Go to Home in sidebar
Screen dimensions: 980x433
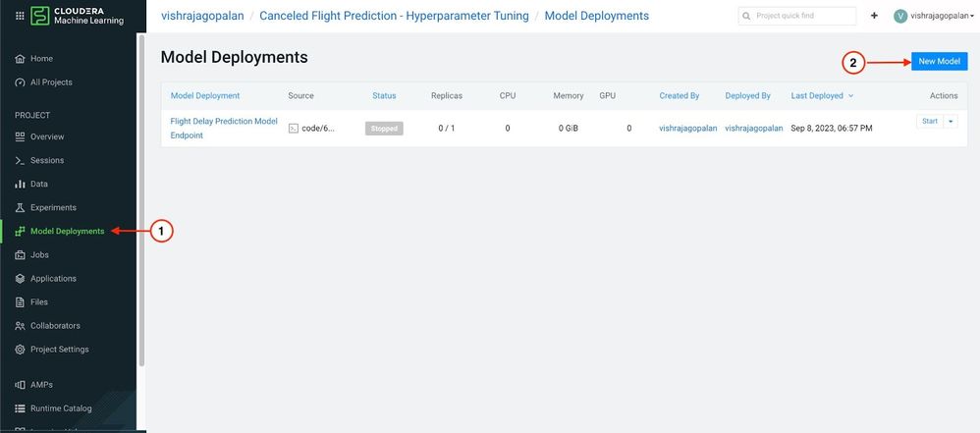click(x=34, y=59)
